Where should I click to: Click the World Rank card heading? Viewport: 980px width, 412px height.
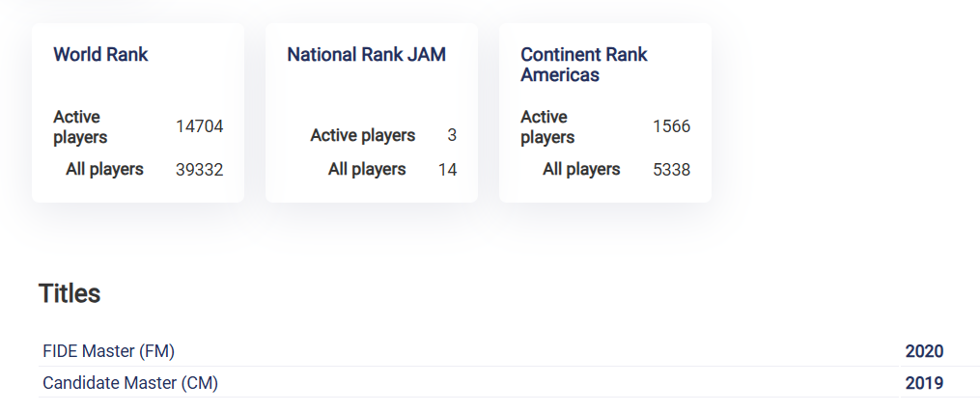pos(100,54)
